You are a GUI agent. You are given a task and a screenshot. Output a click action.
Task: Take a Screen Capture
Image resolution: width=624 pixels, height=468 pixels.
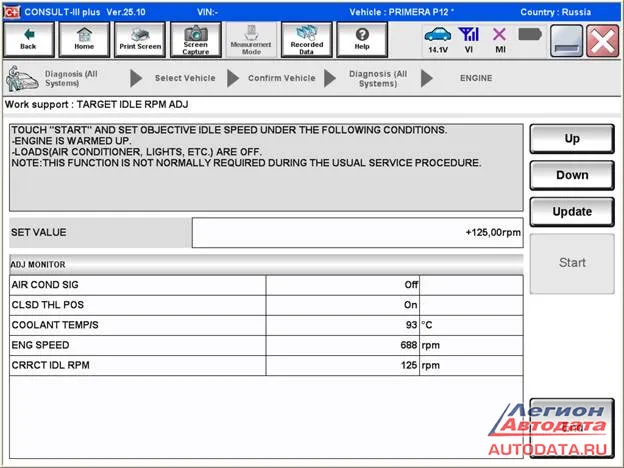[x=195, y=40]
